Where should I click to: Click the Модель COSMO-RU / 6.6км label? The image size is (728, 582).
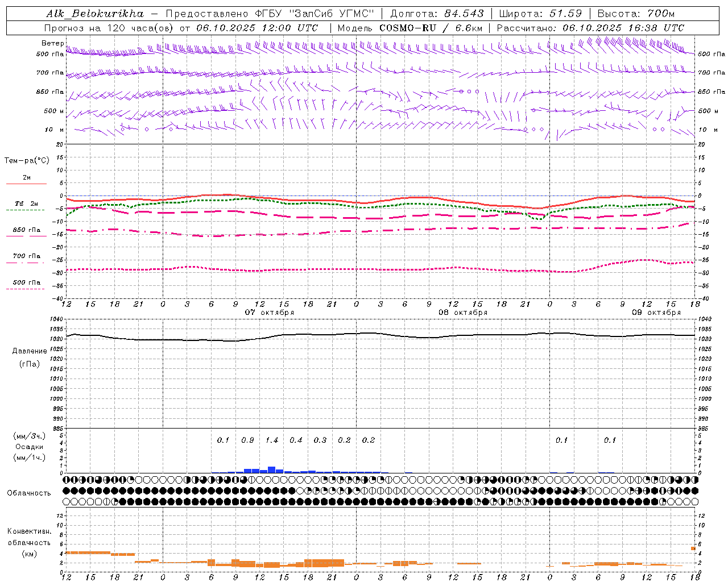click(x=410, y=28)
